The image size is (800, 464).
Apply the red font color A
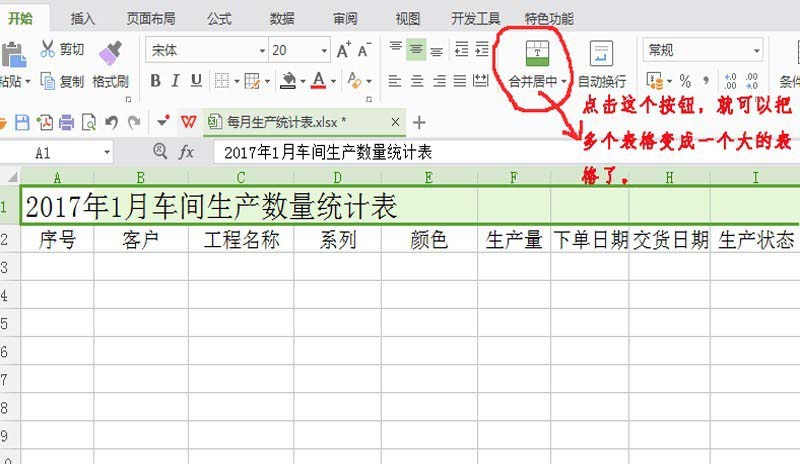point(319,80)
